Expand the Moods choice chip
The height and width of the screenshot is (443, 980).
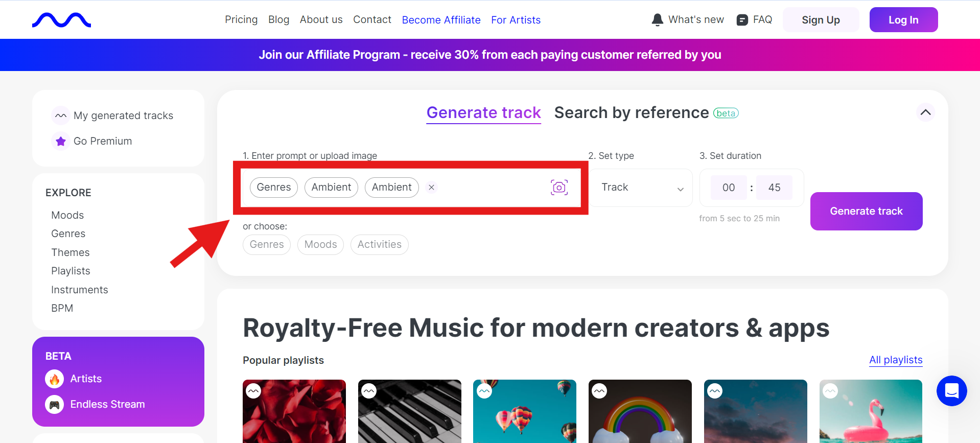click(320, 245)
